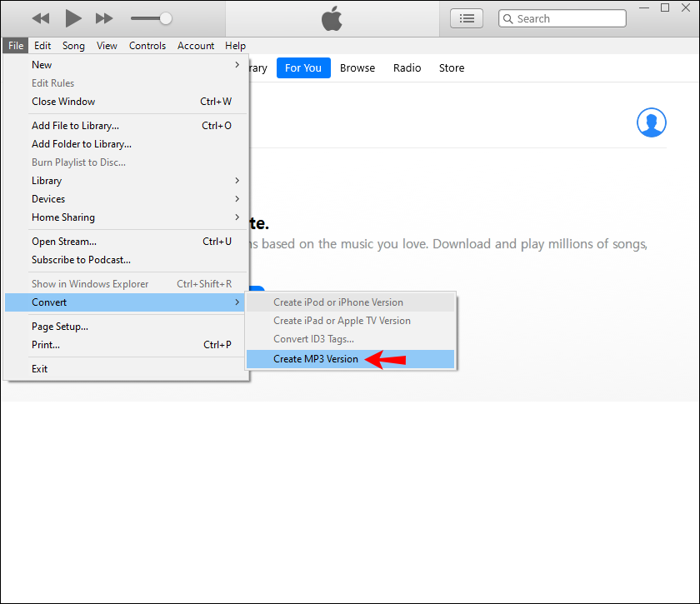
Task: Open the Edit menu
Action: [42, 46]
